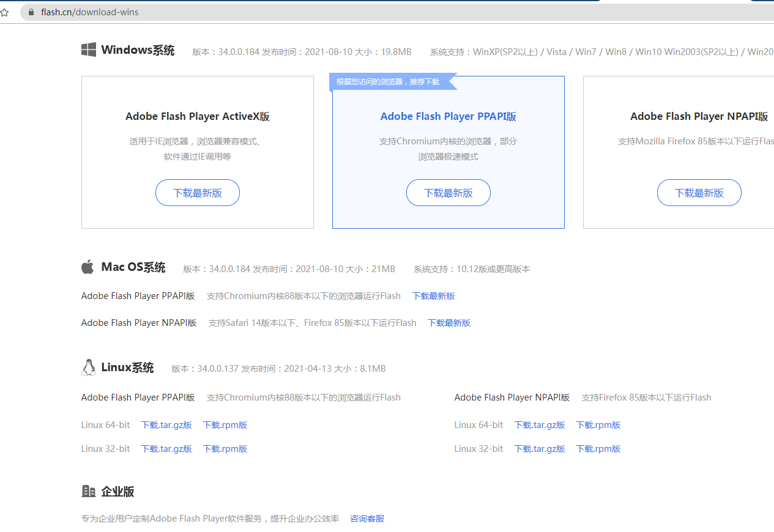Click the Windows系统 section title

point(138,50)
